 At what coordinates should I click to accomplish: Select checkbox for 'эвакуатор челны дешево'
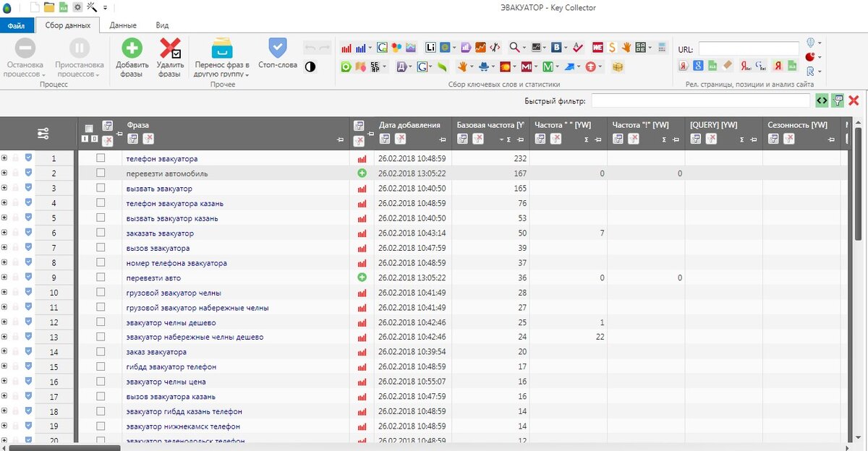tap(101, 322)
